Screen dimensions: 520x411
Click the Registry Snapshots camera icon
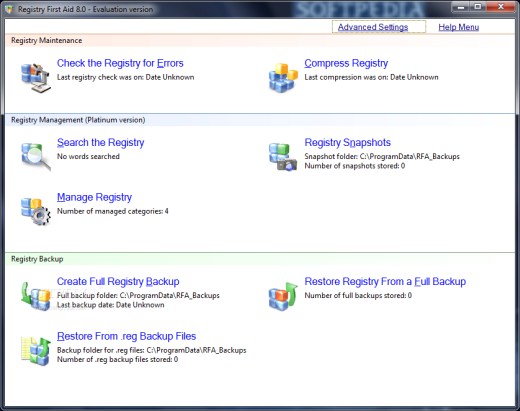pyautogui.click(x=283, y=157)
